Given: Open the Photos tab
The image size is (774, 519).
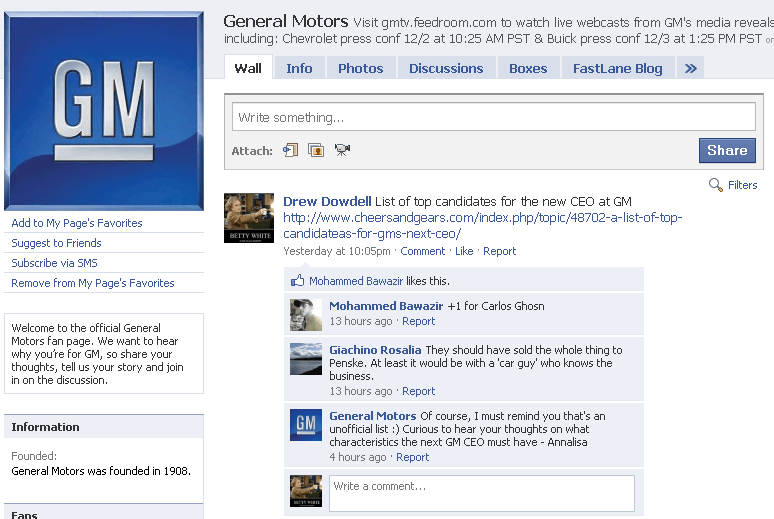Looking at the screenshot, I should click(x=360, y=68).
